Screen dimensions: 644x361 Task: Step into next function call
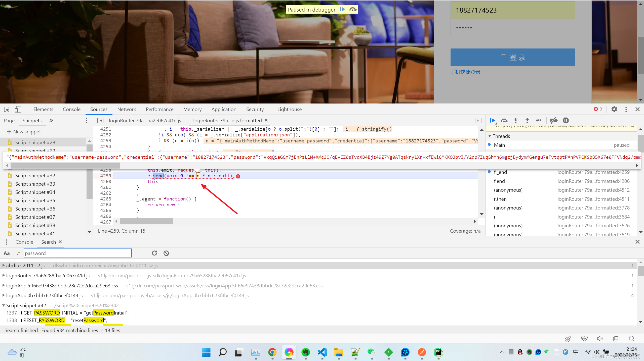(515, 121)
